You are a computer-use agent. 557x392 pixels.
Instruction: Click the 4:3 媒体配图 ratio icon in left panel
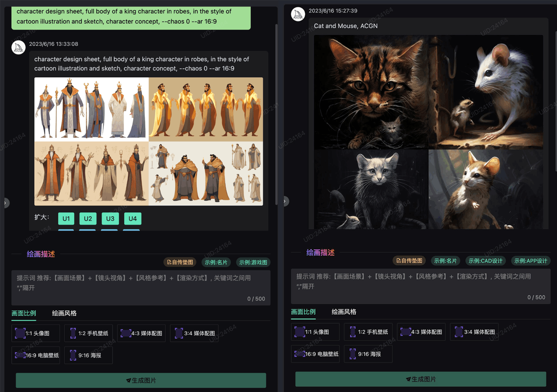125,333
